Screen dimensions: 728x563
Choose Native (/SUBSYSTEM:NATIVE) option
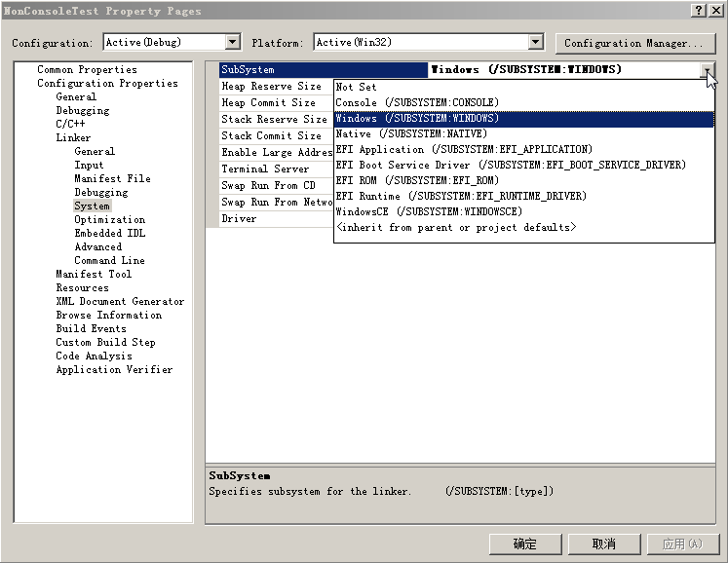[523, 134]
